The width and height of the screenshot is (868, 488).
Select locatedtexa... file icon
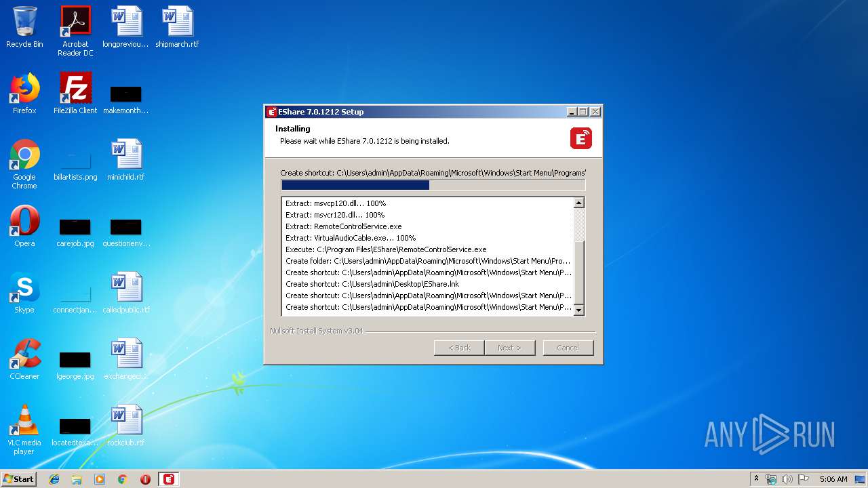click(x=75, y=431)
